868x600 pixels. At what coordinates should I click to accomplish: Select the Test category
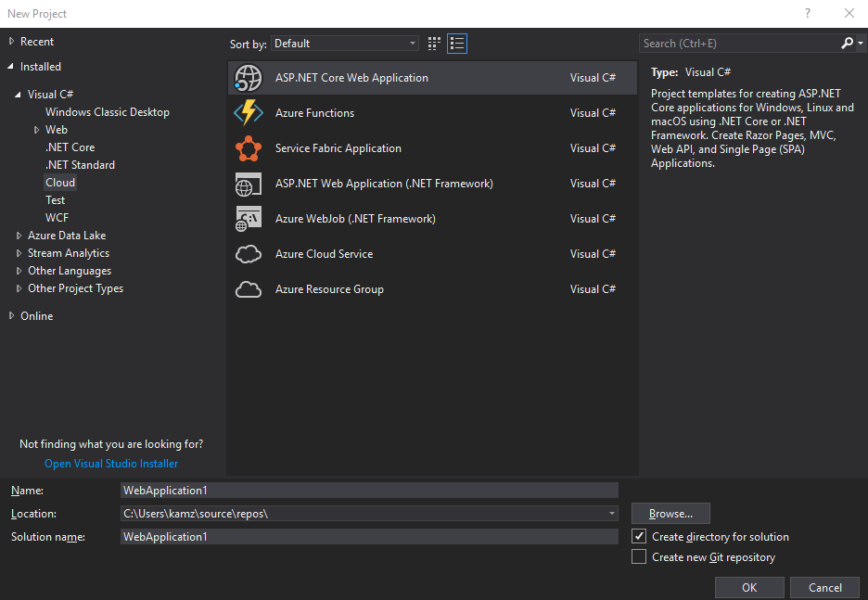[x=55, y=200]
